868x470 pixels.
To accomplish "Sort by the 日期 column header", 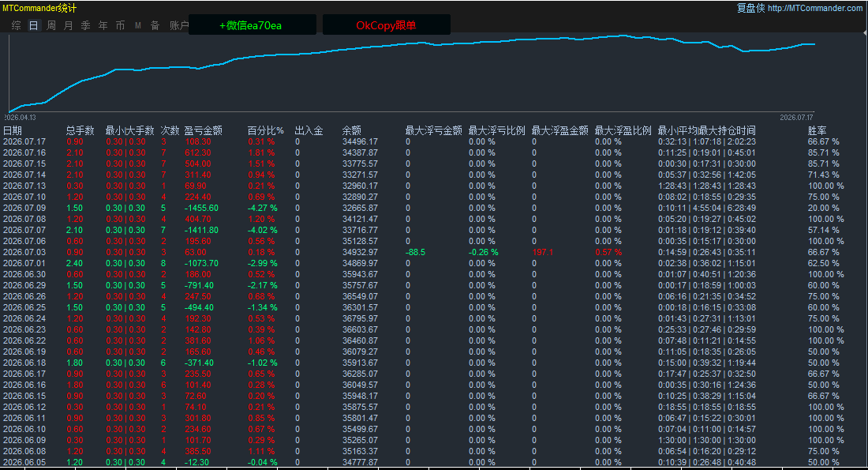I will tap(13, 131).
